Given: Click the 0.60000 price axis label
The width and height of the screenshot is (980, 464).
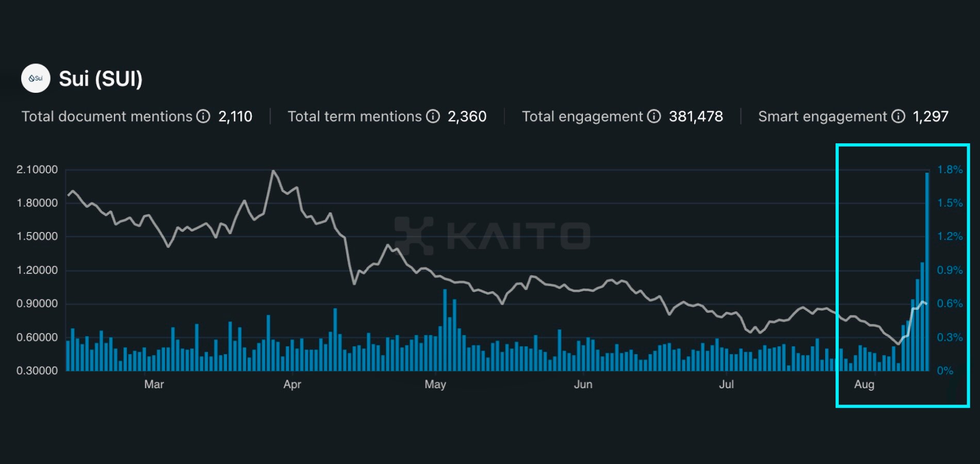Looking at the screenshot, I should coord(37,338).
